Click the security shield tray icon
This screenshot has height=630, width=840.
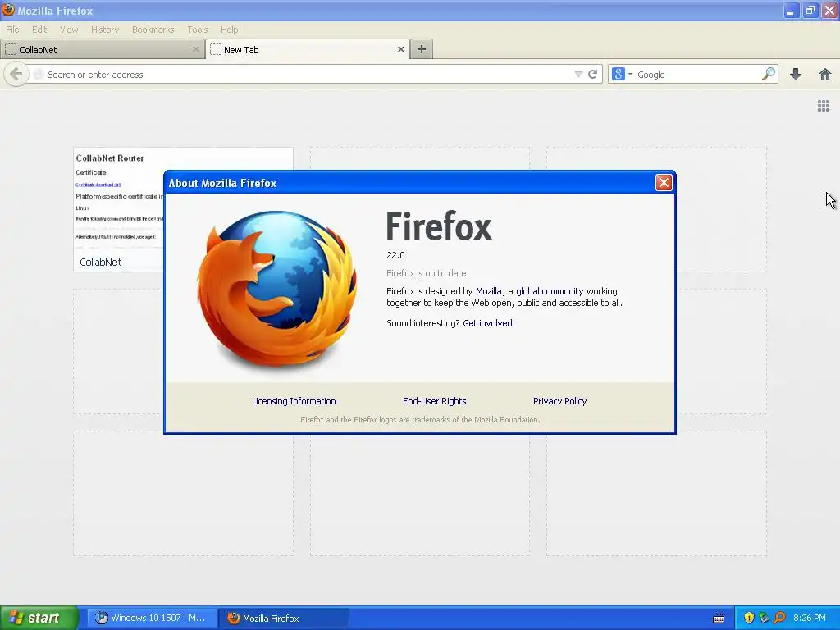749,618
